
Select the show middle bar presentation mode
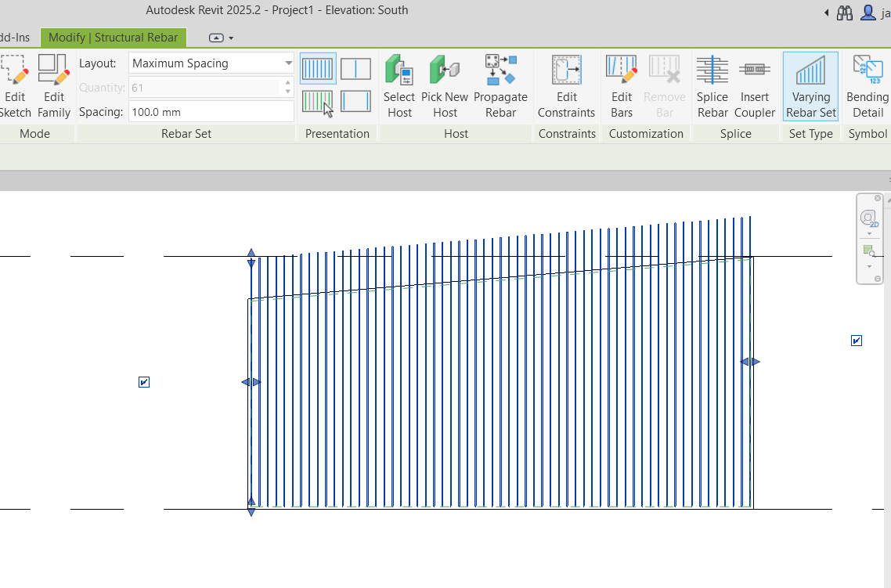coord(356,68)
